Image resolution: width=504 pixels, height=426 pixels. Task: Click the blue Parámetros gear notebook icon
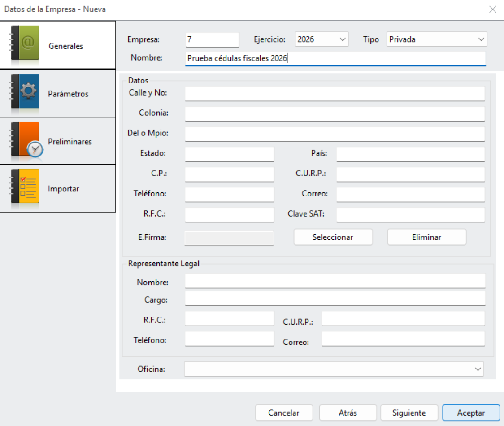25,91
